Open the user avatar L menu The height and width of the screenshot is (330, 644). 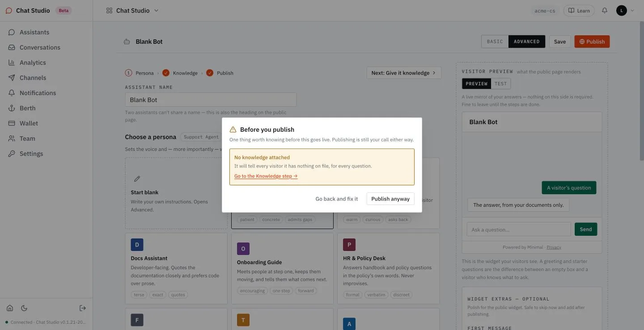621,10
